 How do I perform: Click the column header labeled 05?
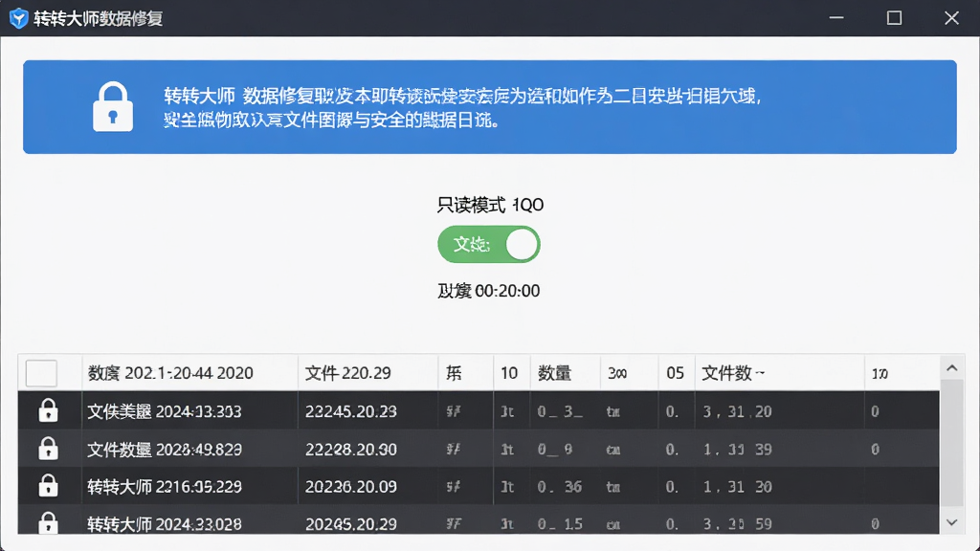[x=677, y=373]
